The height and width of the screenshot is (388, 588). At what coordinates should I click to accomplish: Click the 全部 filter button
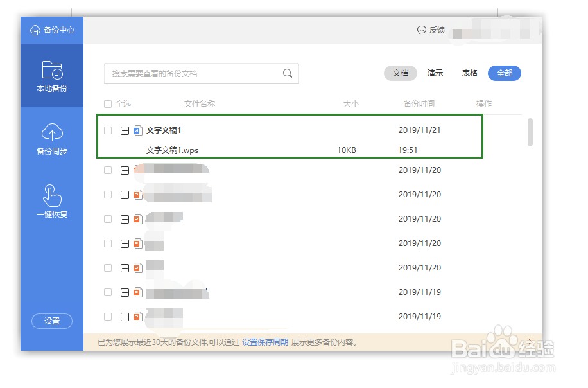[x=504, y=73]
